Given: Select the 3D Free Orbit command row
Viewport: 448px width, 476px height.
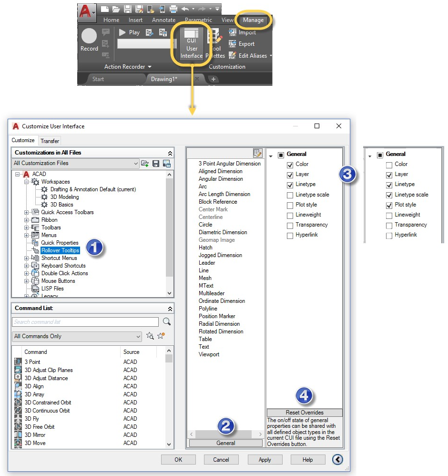Looking at the screenshot, I should [90, 426].
